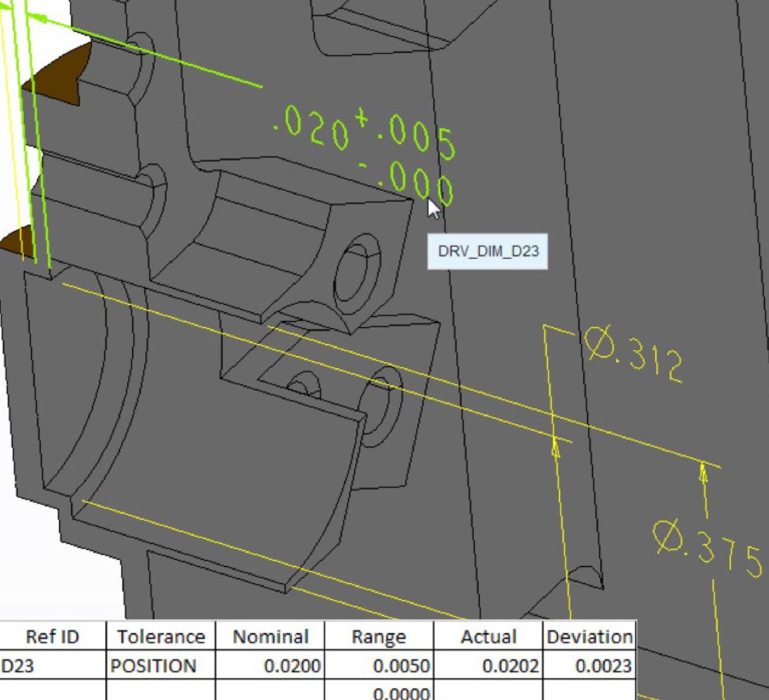
Task: Click the Actual column header
Action: click(x=488, y=637)
